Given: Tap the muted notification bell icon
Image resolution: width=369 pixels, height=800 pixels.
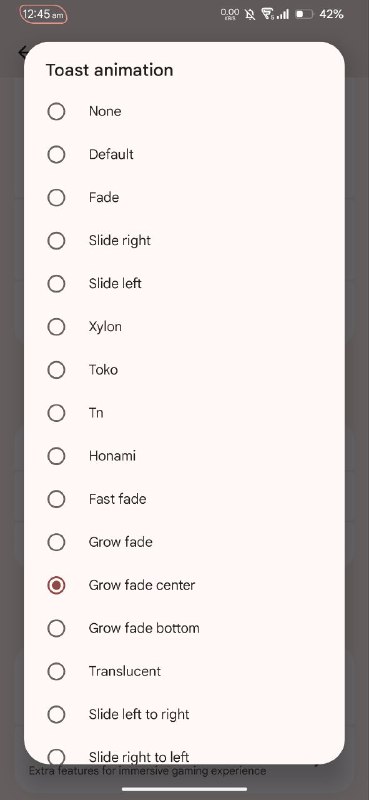Looking at the screenshot, I should click(x=250, y=14).
